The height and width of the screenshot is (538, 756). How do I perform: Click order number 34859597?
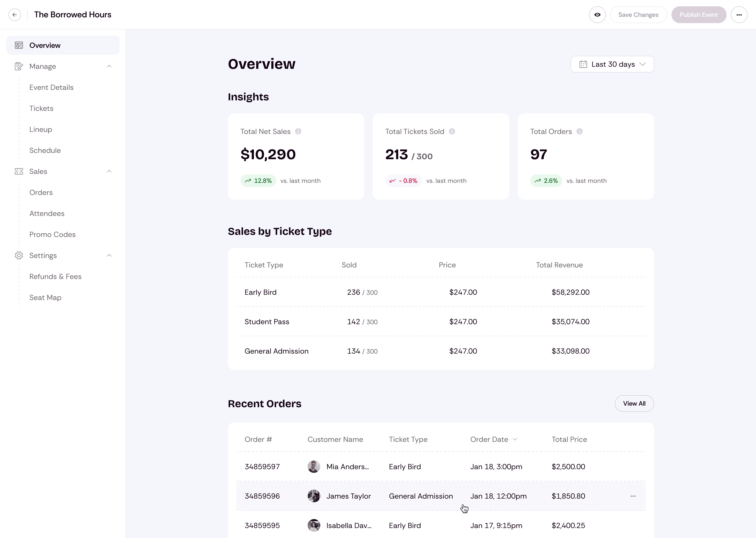pos(262,466)
